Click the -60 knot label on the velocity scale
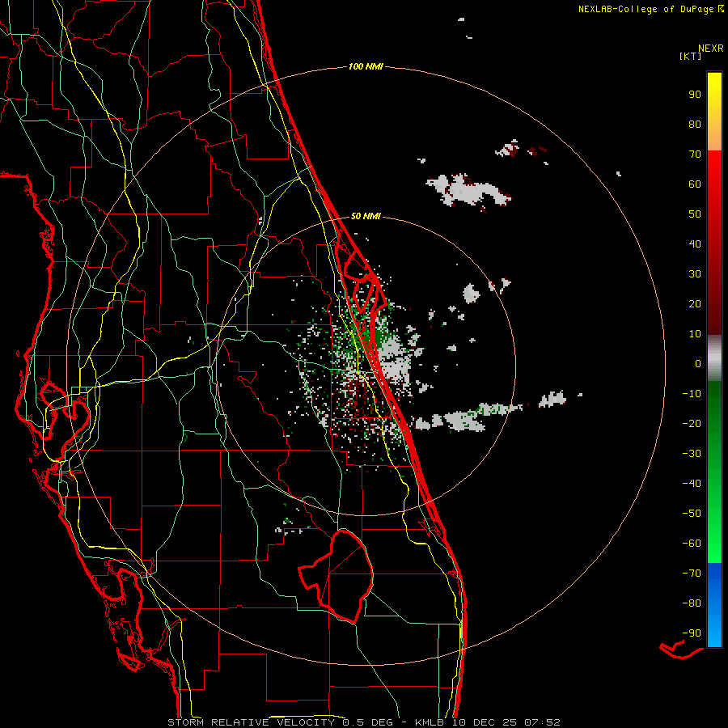728x728 pixels. click(x=692, y=544)
